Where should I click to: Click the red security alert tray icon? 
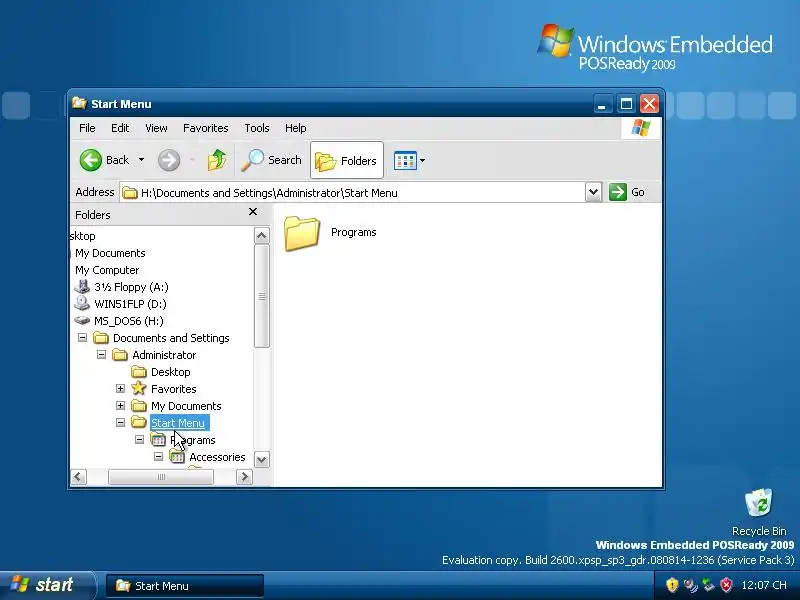click(x=726, y=585)
